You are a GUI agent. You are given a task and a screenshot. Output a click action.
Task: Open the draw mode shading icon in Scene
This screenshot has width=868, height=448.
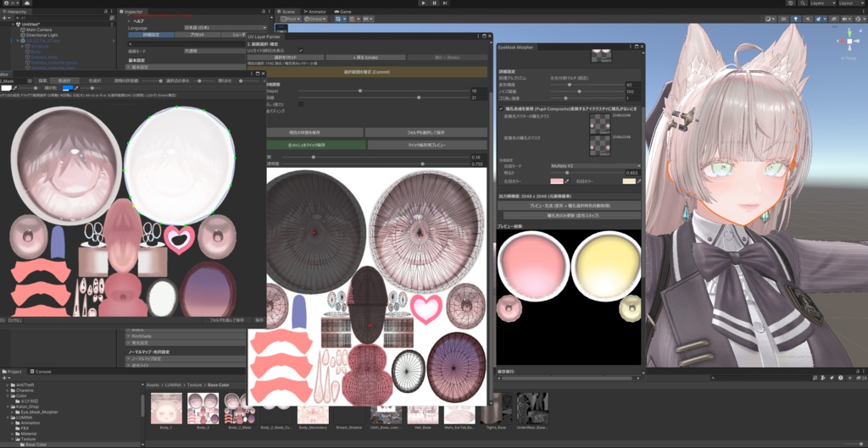pyautogui.click(x=769, y=19)
